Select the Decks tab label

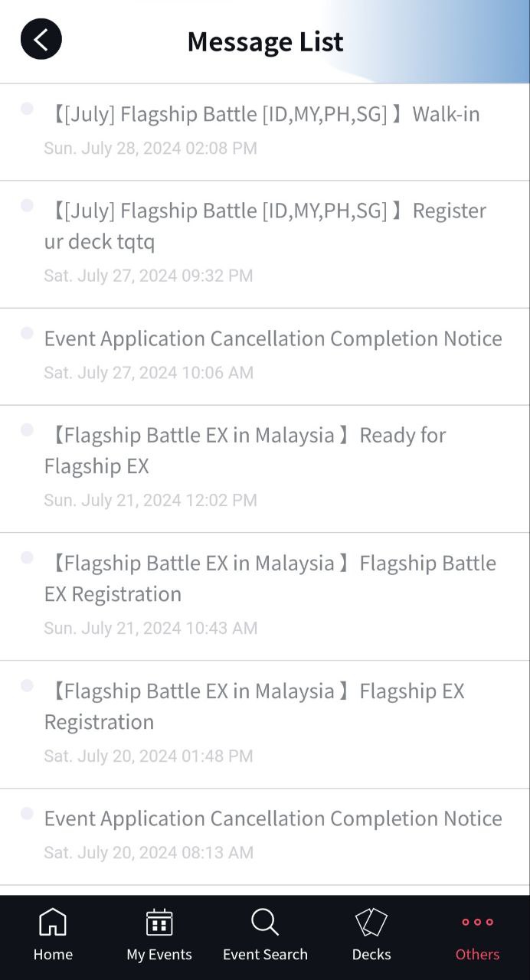point(371,954)
